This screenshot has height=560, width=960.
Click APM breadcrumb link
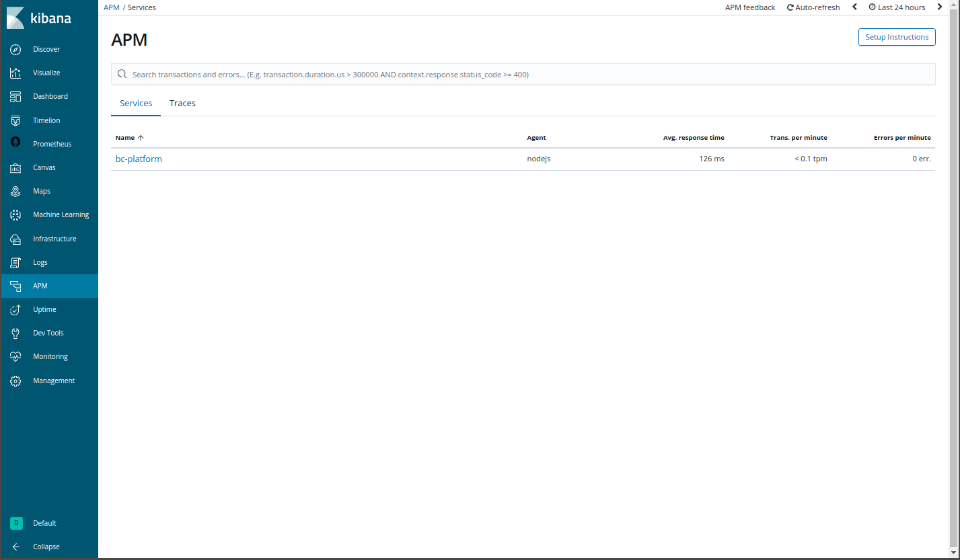point(112,7)
